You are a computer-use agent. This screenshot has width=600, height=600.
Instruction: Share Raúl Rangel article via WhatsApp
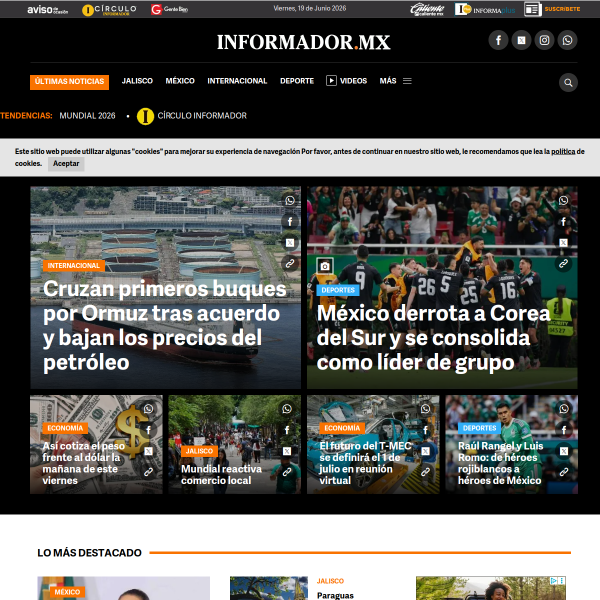pos(564,409)
